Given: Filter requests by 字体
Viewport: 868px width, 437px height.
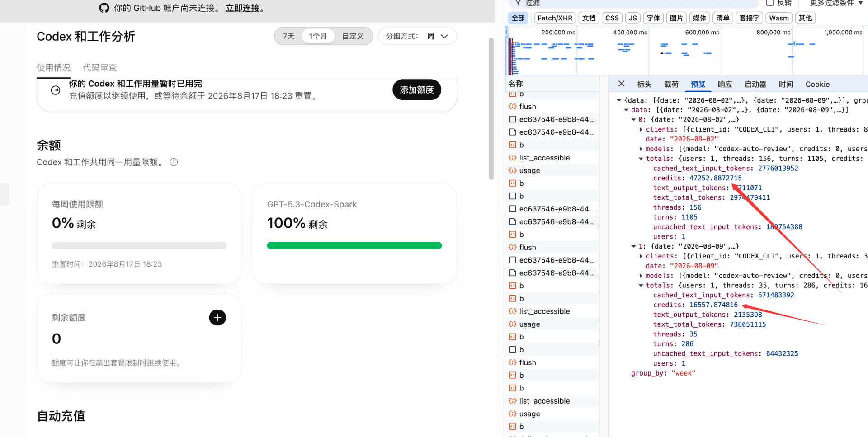Looking at the screenshot, I should [x=653, y=18].
